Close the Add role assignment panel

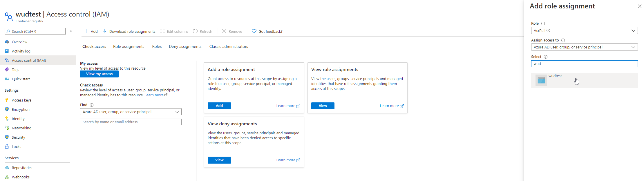[x=640, y=6]
